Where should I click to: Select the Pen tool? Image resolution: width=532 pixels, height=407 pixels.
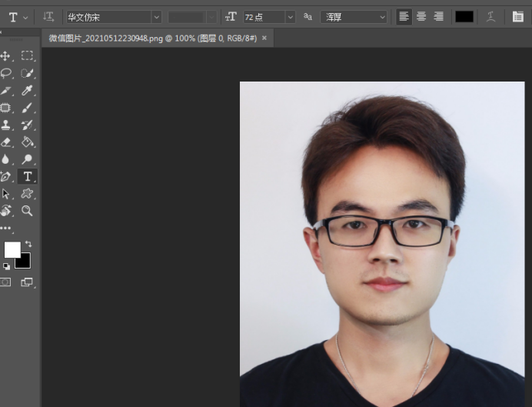click(x=6, y=176)
